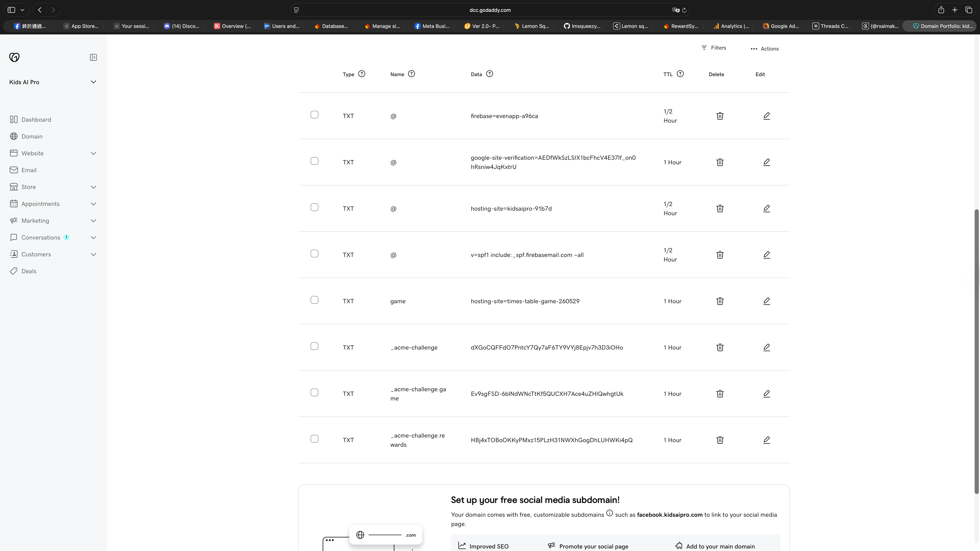Collapse the left sidebar panel
980x551 pixels.
click(x=93, y=57)
